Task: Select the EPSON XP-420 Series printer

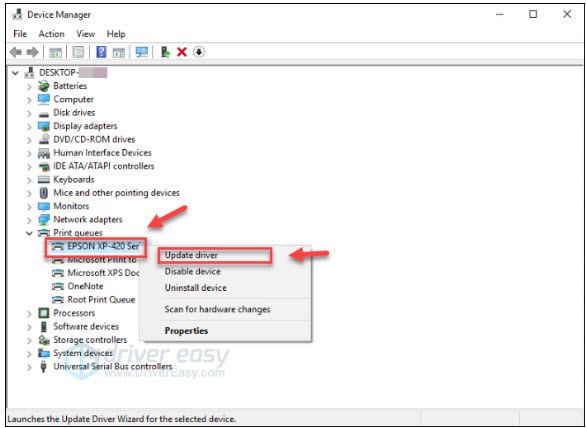Action: point(103,246)
